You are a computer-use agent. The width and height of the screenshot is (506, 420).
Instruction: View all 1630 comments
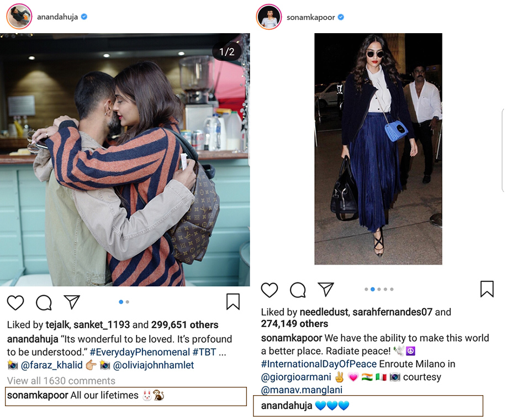pos(61,381)
